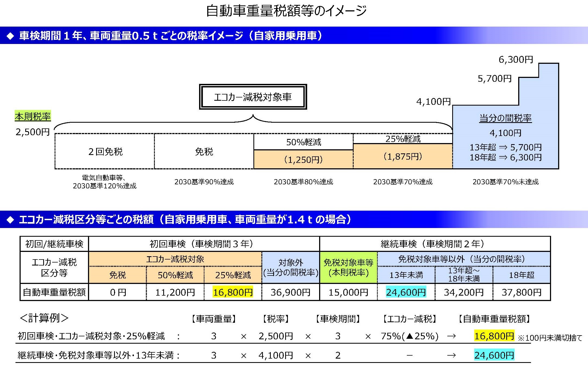Click the 初回車検・エコカー減税対象・25%軽減 row label
Screen dimensions: 588x367
tap(91, 336)
